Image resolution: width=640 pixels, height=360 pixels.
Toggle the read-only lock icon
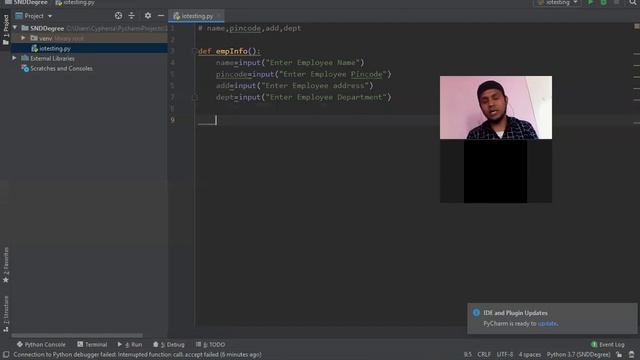[619, 355]
